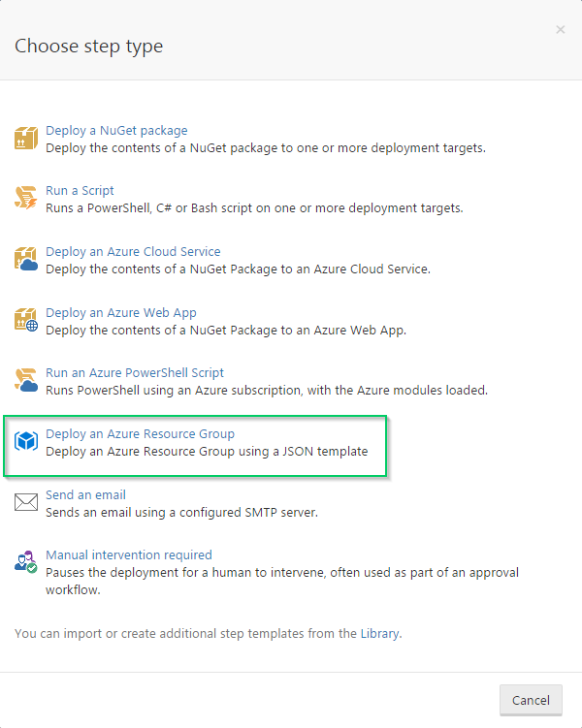Choose Deploy an Azure Cloud Service
582x728 pixels.
133,252
